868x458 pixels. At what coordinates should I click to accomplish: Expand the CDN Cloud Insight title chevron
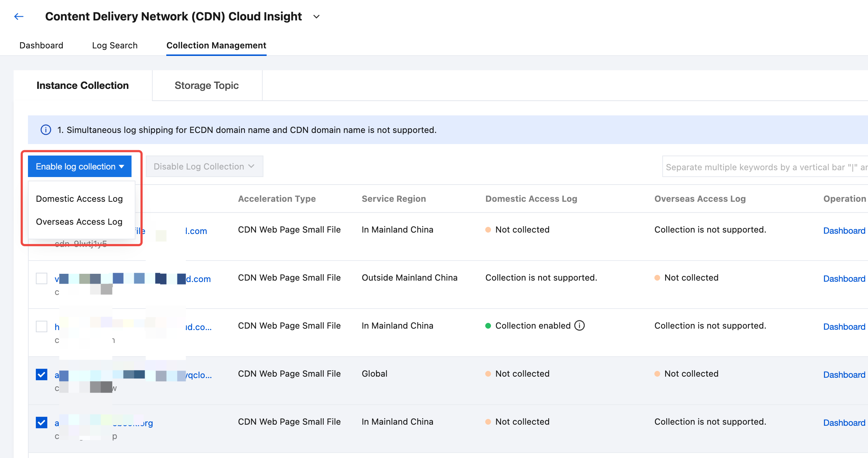316,16
